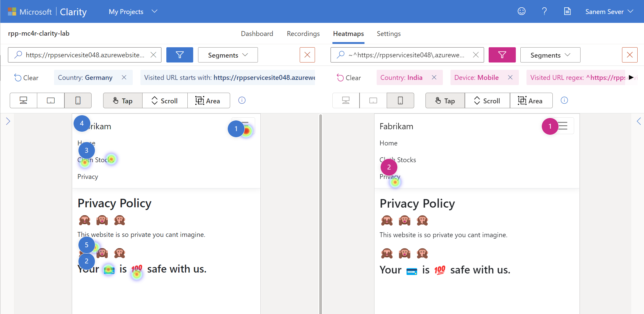Image resolution: width=644 pixels, height=314 pixels.
Task: Show more right-pane filter chips arrow
Action: (631, 77)
